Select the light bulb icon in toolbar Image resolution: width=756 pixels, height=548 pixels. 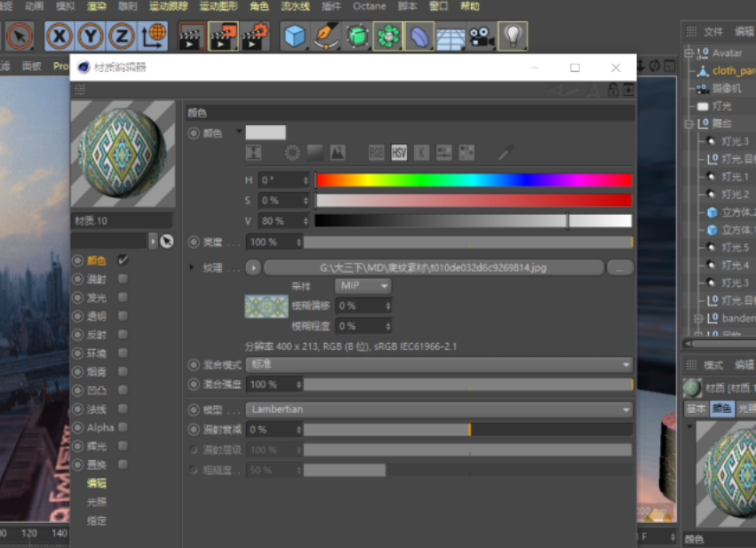click(513, 36)
